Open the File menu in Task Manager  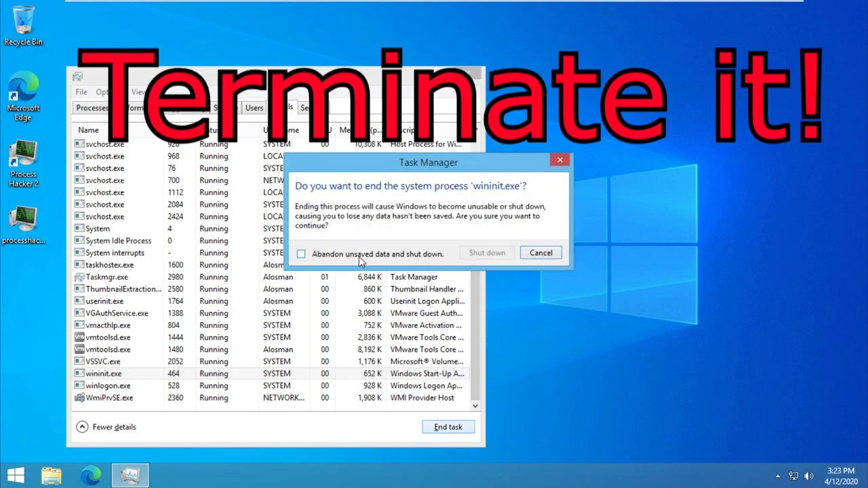81,92
